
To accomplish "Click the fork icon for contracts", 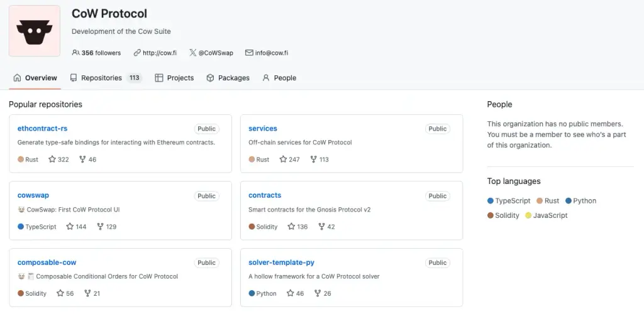I will point(321,226).
